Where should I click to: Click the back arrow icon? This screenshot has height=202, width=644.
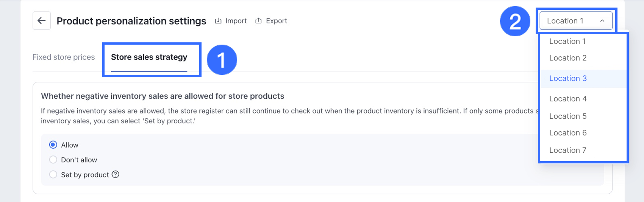42,21
